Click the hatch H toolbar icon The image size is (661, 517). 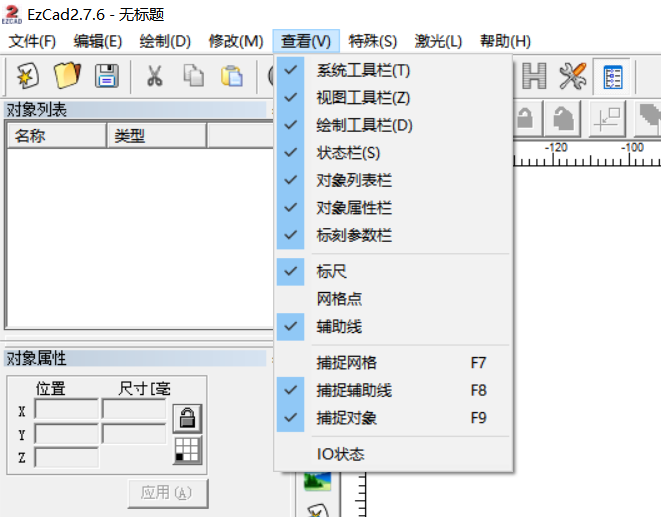click(x=534, y=76)
